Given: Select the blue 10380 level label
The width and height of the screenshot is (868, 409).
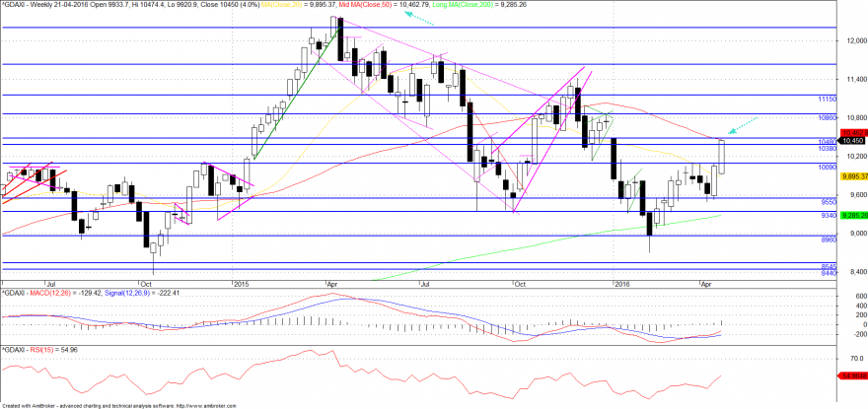Looking at the screenshot, I should (827, 149).
